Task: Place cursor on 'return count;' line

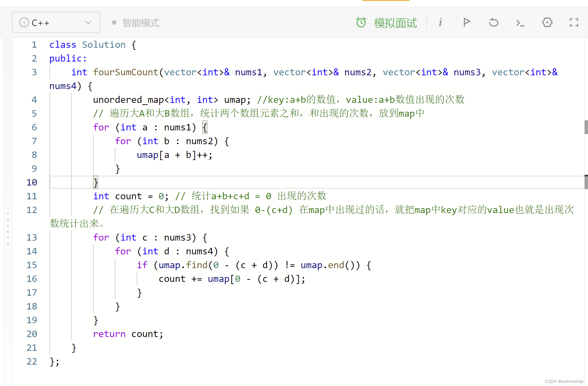Action: [x=128, y=334]
